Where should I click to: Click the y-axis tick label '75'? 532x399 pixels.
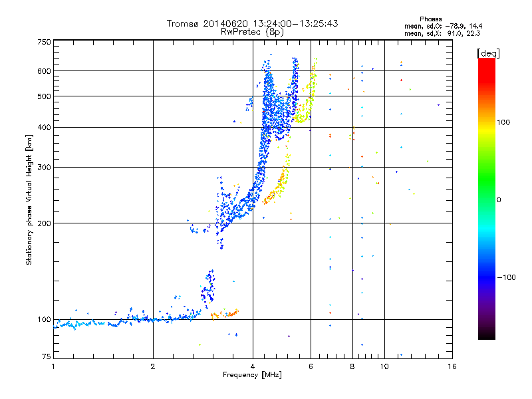tap(47, 356)
